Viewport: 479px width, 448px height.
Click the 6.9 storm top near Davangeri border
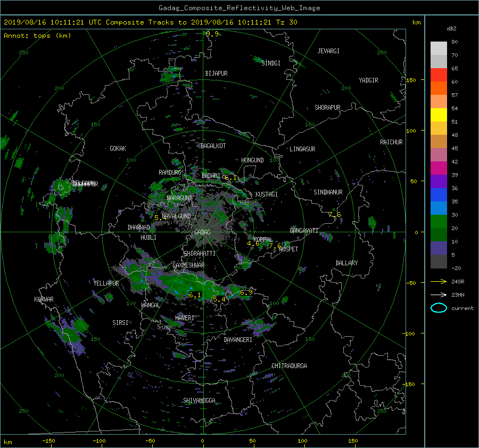[x=246, y=292]
